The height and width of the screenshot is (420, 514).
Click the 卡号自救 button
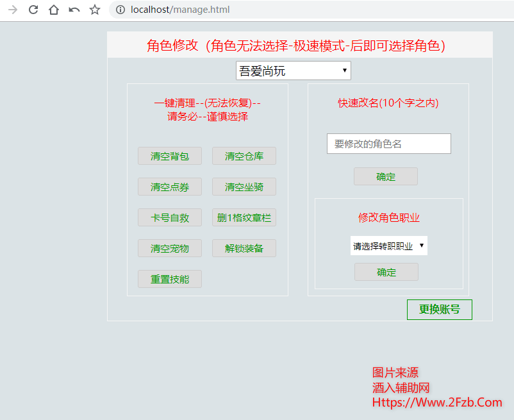pyautogui.click(x=170, y=217)
